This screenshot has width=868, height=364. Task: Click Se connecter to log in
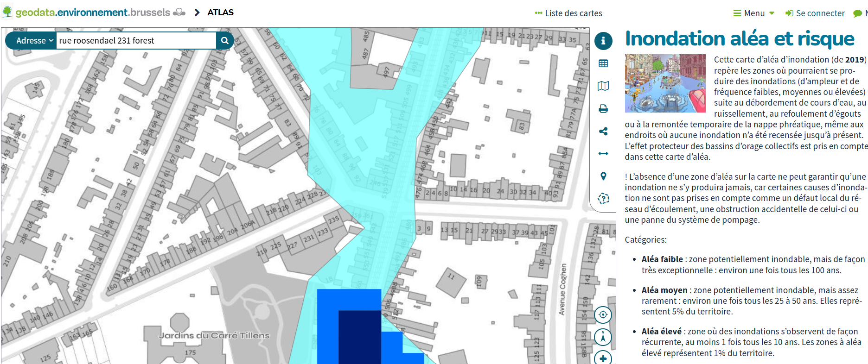815,13
